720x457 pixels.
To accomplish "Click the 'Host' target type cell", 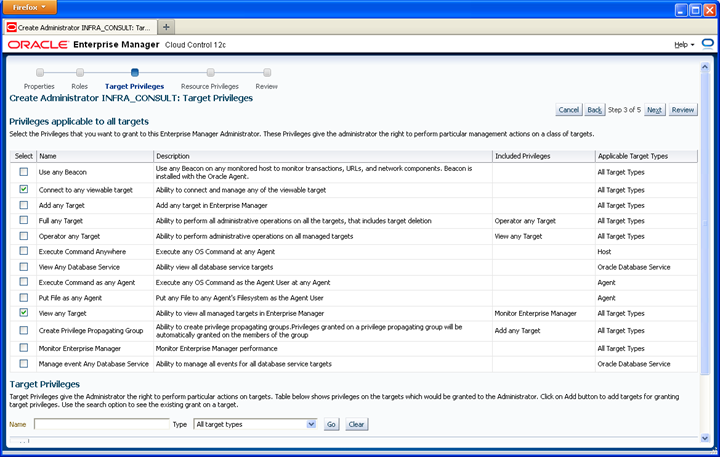I will coord(604,252).
